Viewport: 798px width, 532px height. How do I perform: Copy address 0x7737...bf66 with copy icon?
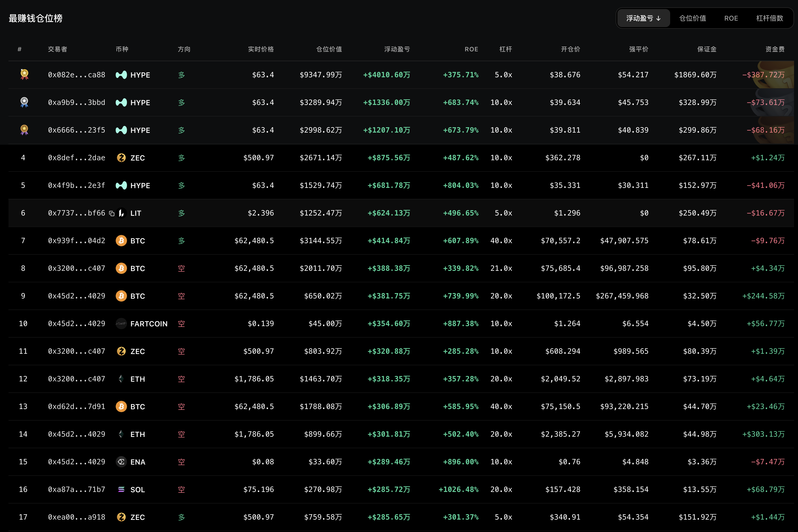pos(112,214)
